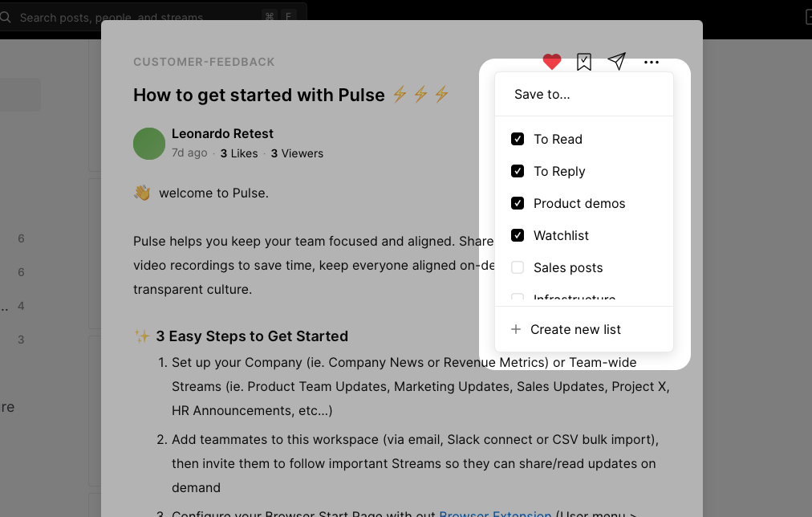Click the bookmark save icon
Image resolution: width=812 pixels, height=517 pixels.
(584, 62)
